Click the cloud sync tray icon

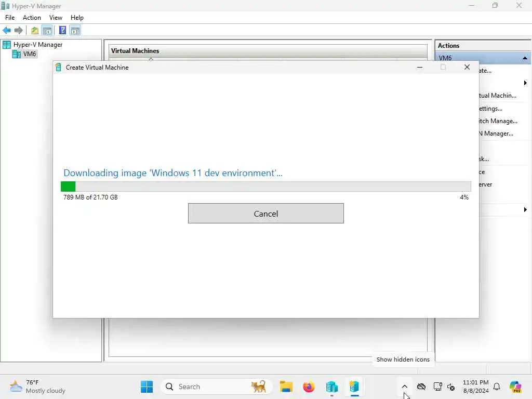point(421,387)
